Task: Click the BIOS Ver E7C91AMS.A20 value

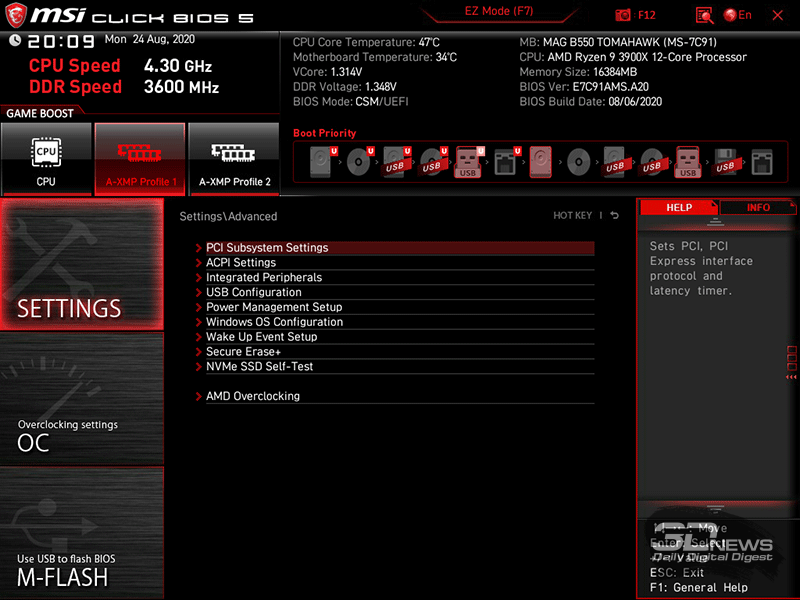Action: (x=610, y=87)
